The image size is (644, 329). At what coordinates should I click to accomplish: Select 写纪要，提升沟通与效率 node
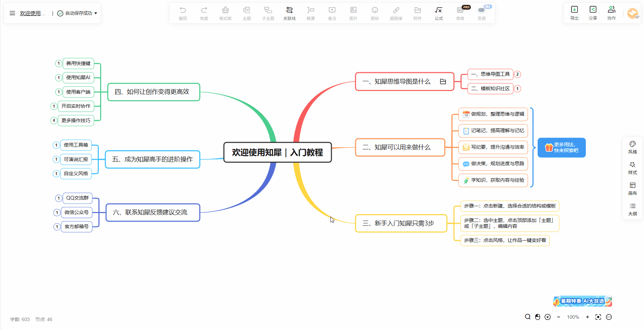click(493, 147)
